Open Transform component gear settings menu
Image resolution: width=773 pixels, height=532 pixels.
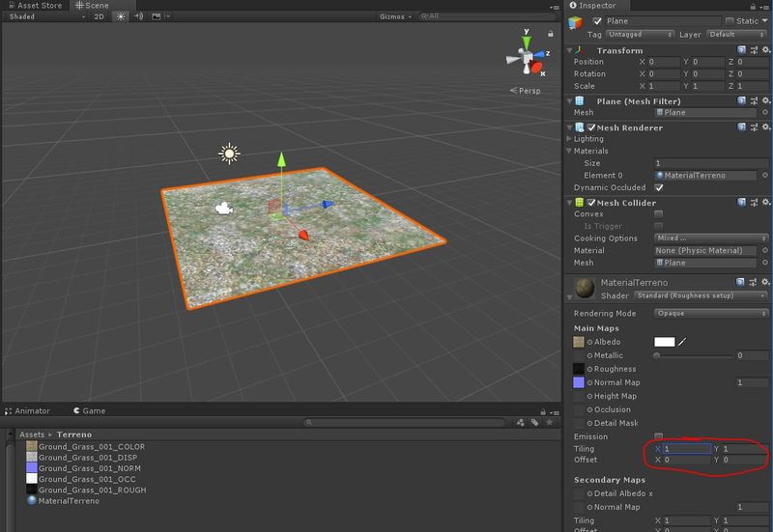click(x=765, y=50)
